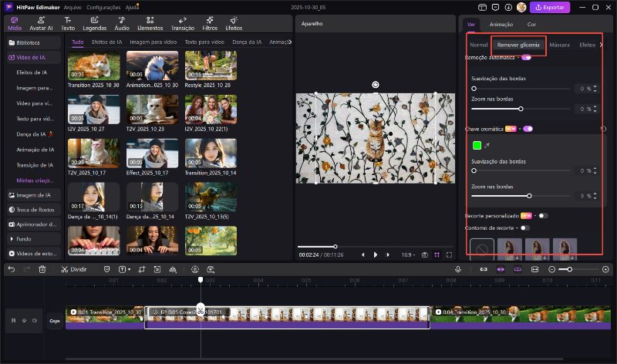Open the Arquivo menu
Viewport: 617px width, 364px height.
coord(72,7)
